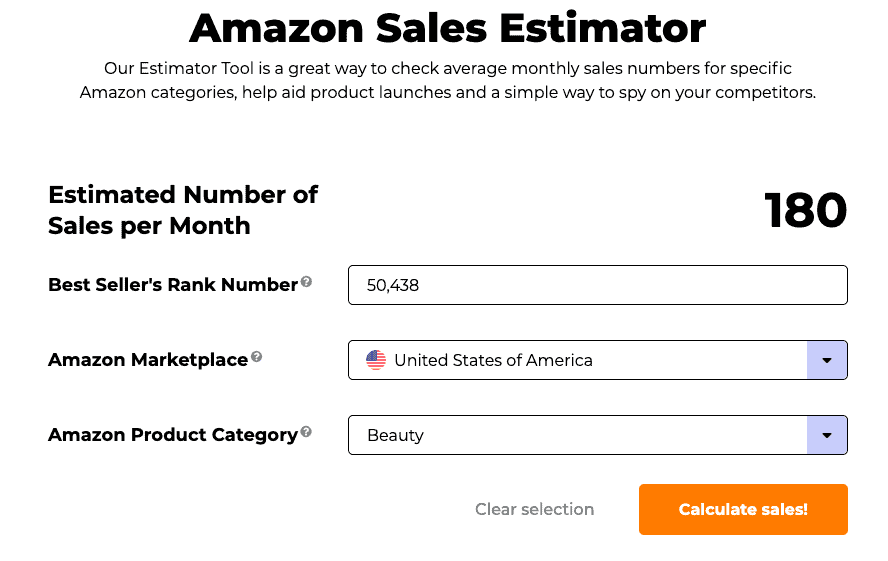Viewport: 888px width, 561px height.
Task: Click the US flag icon in marketplace field
Action: click(x=376, y=360)
